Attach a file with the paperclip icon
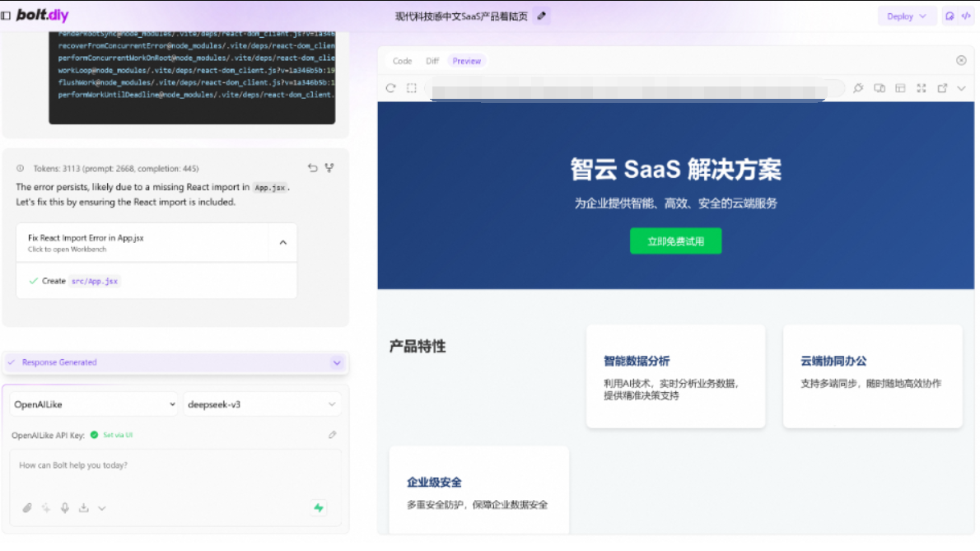Screen dimensions: 980x551 (x=27, y=508)
